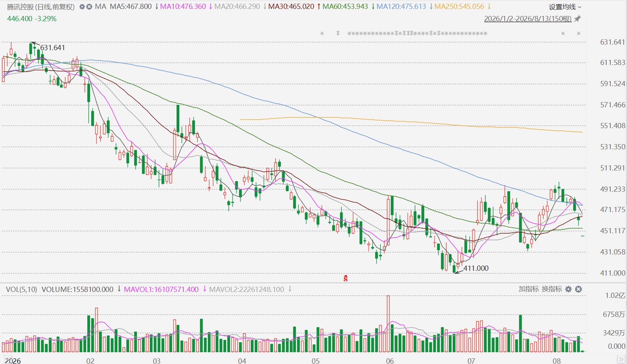Click the red S marker below the candles
The height and width of the screenshot is (364, 627).
coord(345,278)
